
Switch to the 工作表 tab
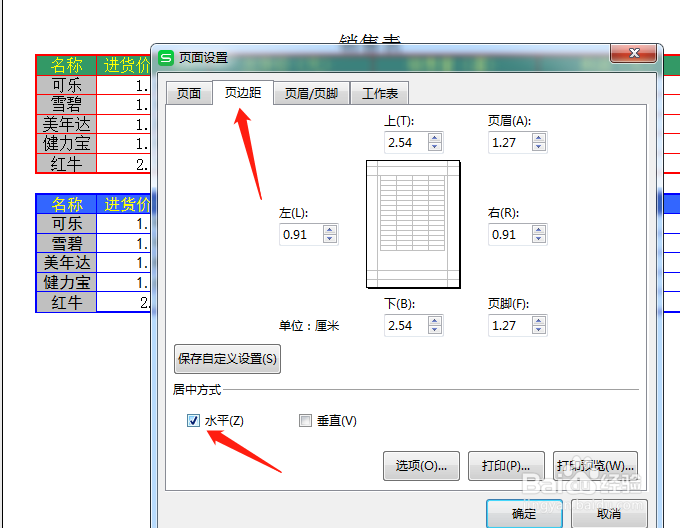pos(379,93)
